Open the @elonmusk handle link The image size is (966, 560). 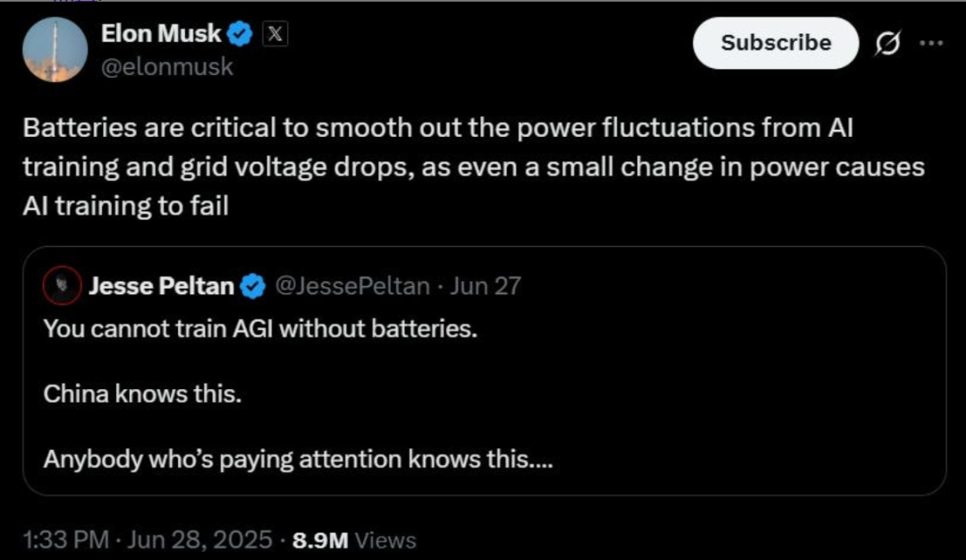(x=167, y=67)
